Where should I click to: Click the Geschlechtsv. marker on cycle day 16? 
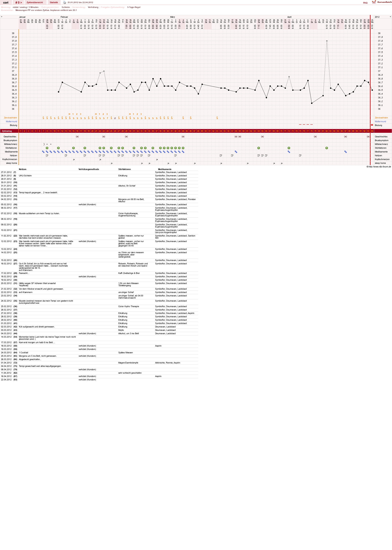(77, 137)
